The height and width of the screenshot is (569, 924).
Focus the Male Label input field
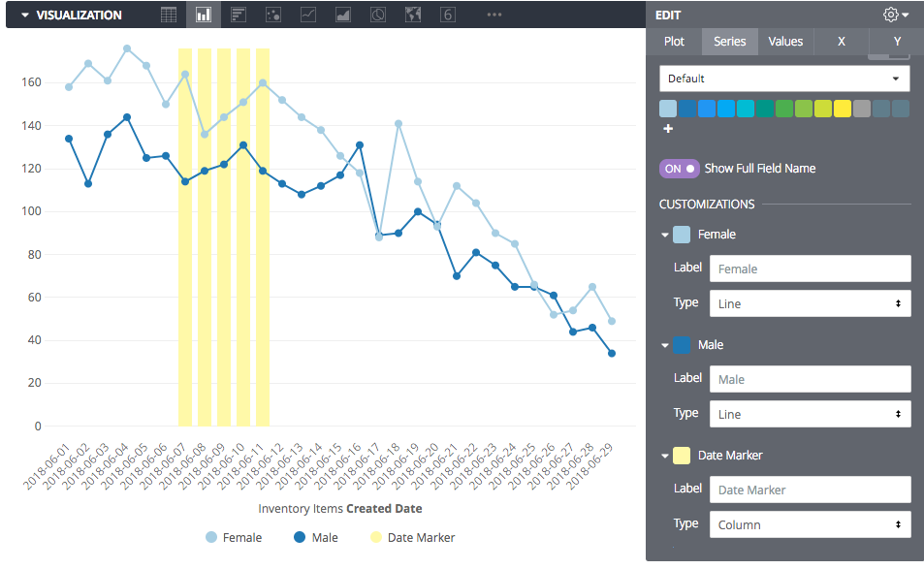811,379
